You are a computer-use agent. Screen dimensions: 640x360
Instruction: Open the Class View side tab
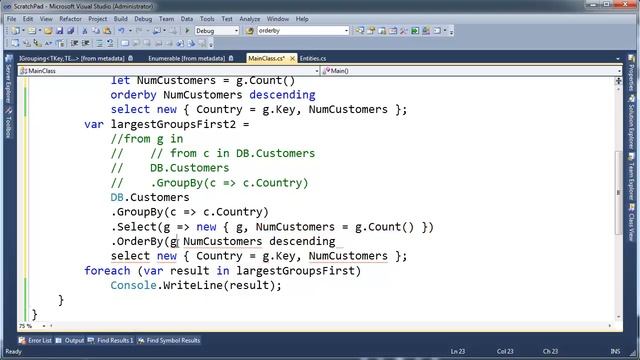pyautogui.click(x=631, y=223)
